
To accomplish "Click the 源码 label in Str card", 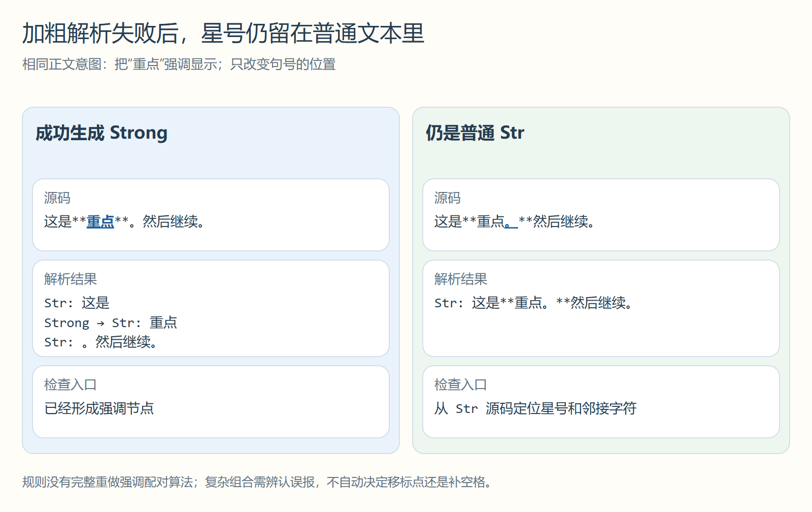I will tap(448, 198).
